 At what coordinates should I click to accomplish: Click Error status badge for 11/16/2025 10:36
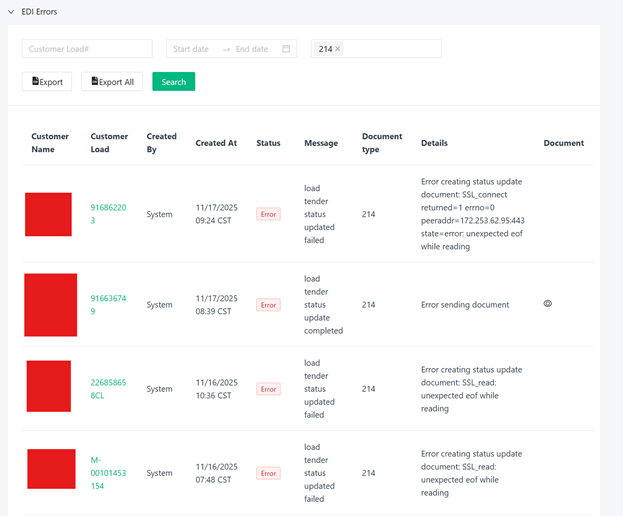click(268, 389)
